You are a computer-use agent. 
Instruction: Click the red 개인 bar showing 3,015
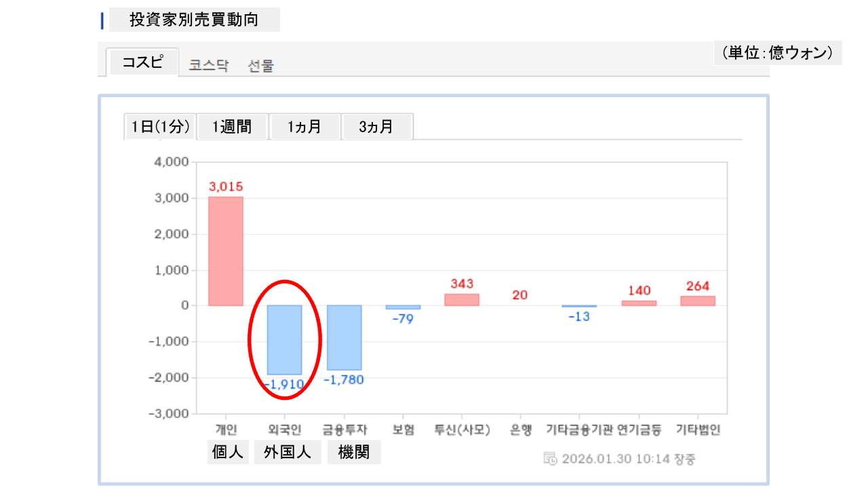226,251
